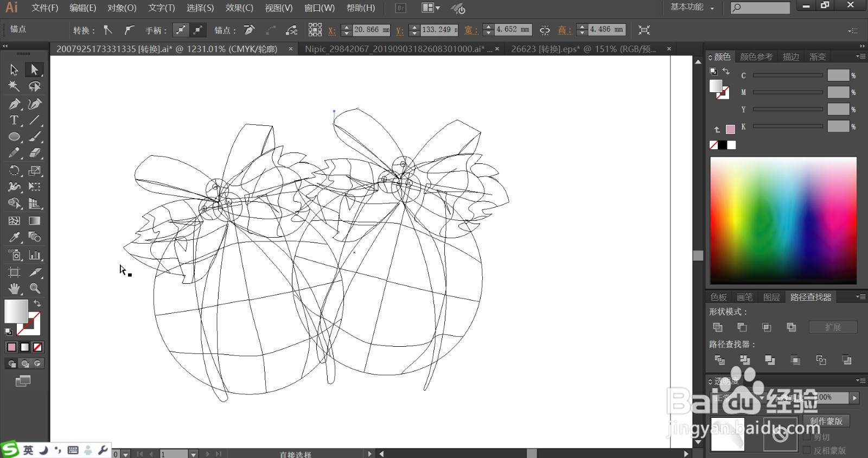The height and width of the screenshot is (458, 868).
Task: Toggle show handles for selected anchors
Action: point(180,30)
